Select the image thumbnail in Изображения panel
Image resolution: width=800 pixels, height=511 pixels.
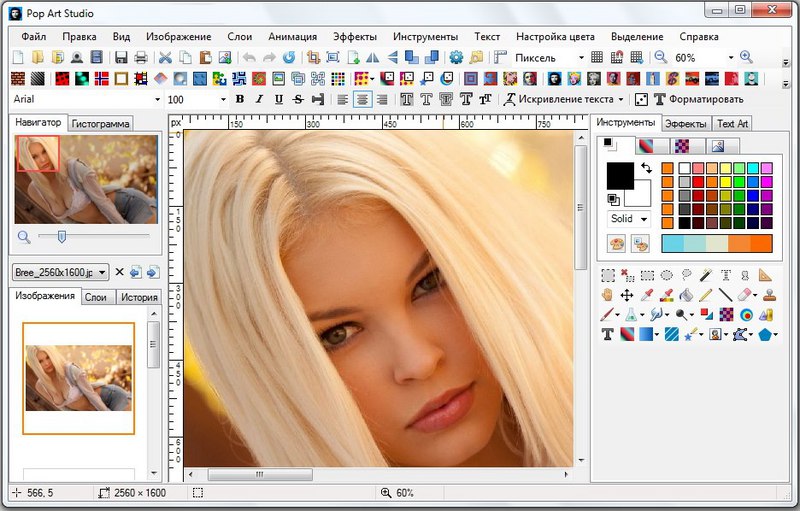[79, 378]
